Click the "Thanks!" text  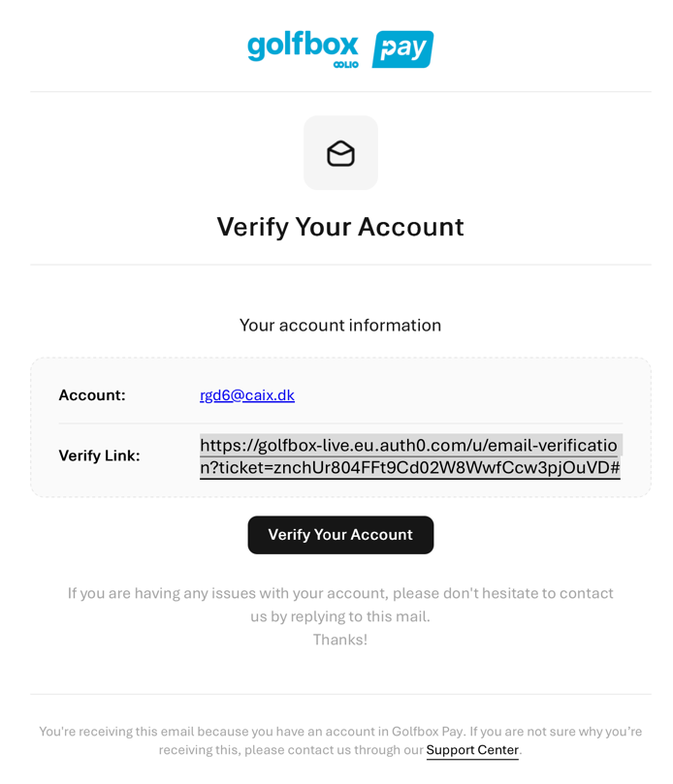click(x=340, y=640)
